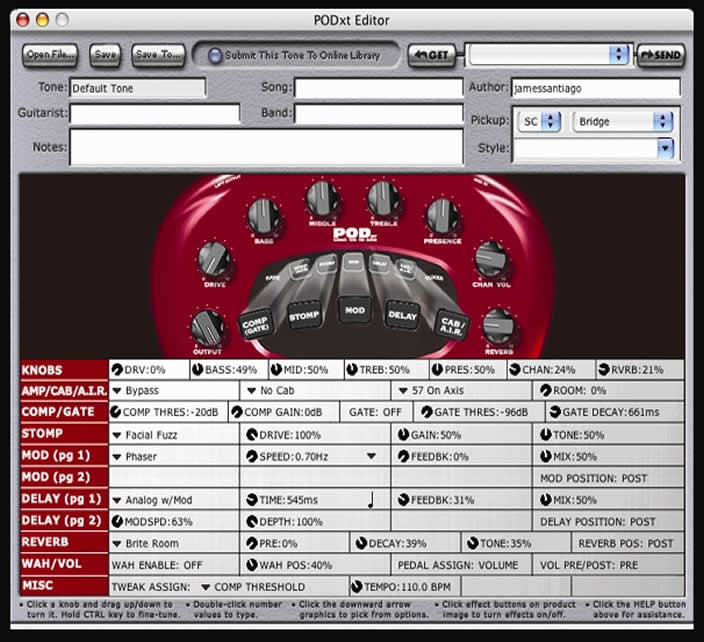The width and height of the screenshot is (704, 642).
Task: Click the Save To... button
Action: click(x=158, y=55)
